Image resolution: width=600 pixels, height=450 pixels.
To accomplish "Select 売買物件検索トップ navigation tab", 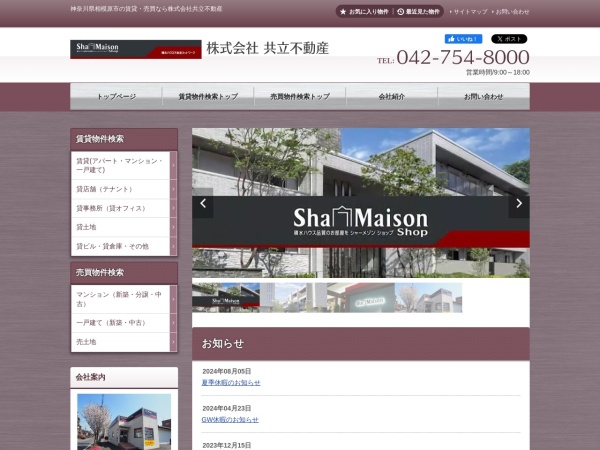I will [x=300, y=96].
